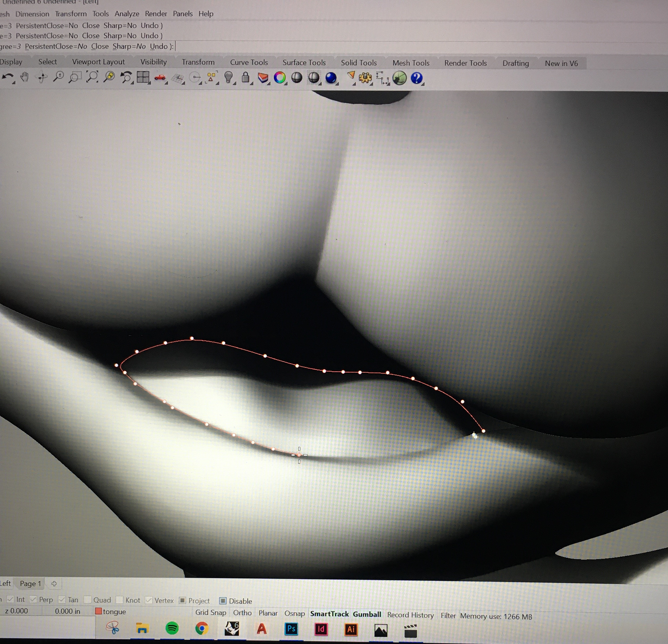Viewport: 668px width, 644px height.
Task: Open the Filter selection dropdown
Action: click(448, 615)
